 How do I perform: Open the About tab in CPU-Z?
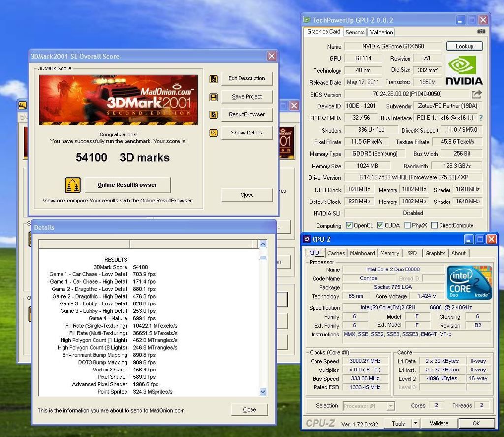pyautogui.click(x=458, y=253)
